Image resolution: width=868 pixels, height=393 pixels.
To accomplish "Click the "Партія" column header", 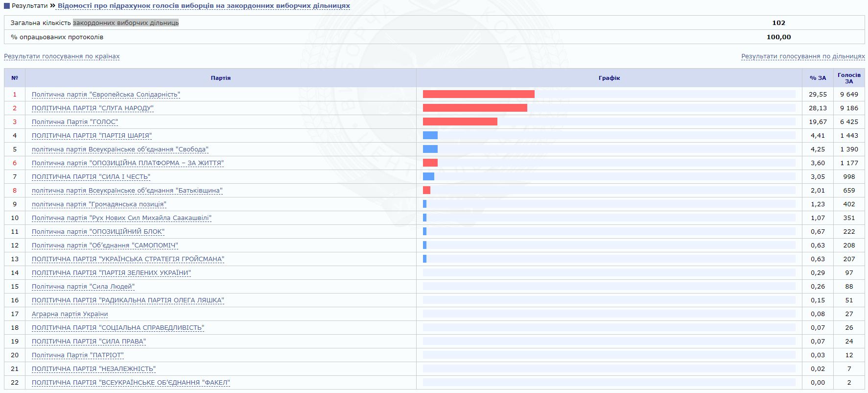I will [x=220, y=78].
